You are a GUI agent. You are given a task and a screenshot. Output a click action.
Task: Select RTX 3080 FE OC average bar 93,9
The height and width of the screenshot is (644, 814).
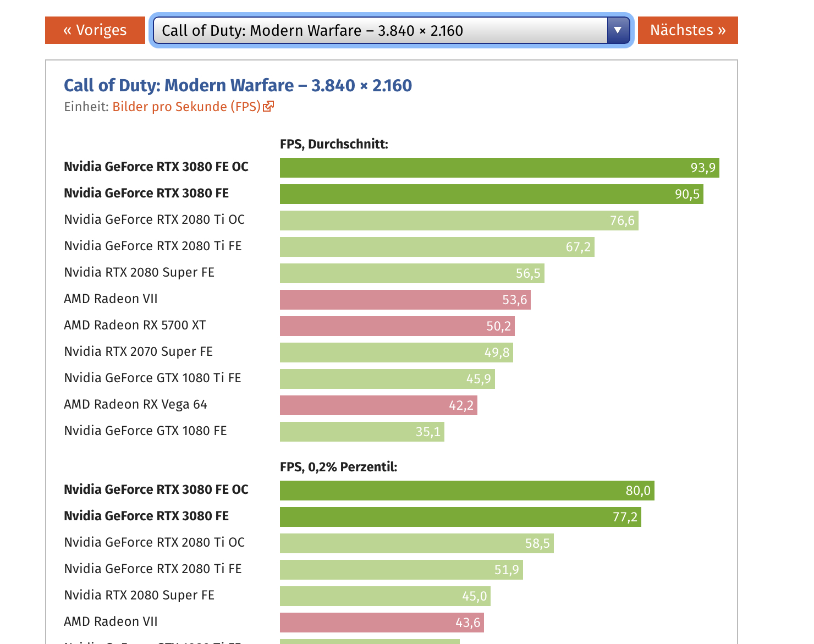pos(499,168)
